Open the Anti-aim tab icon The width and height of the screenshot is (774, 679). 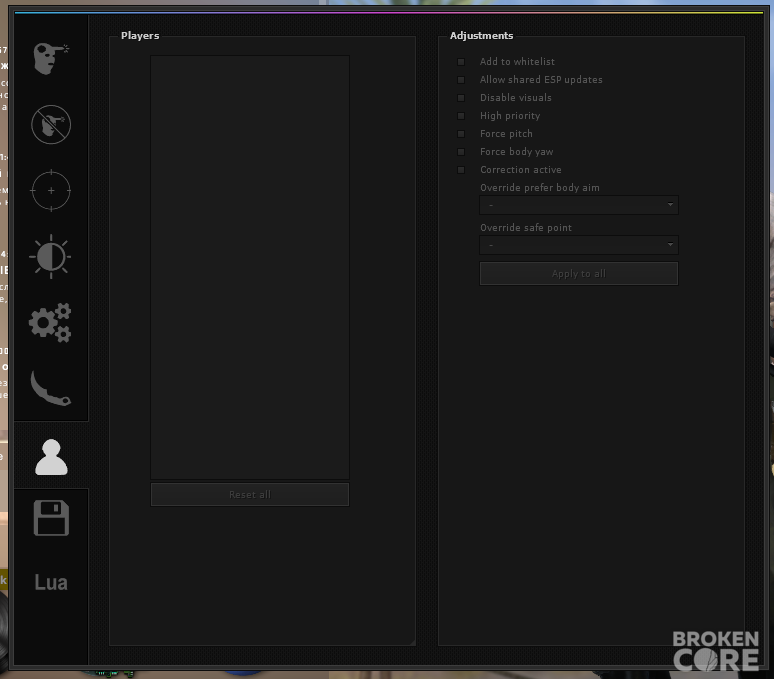(51, 124)
